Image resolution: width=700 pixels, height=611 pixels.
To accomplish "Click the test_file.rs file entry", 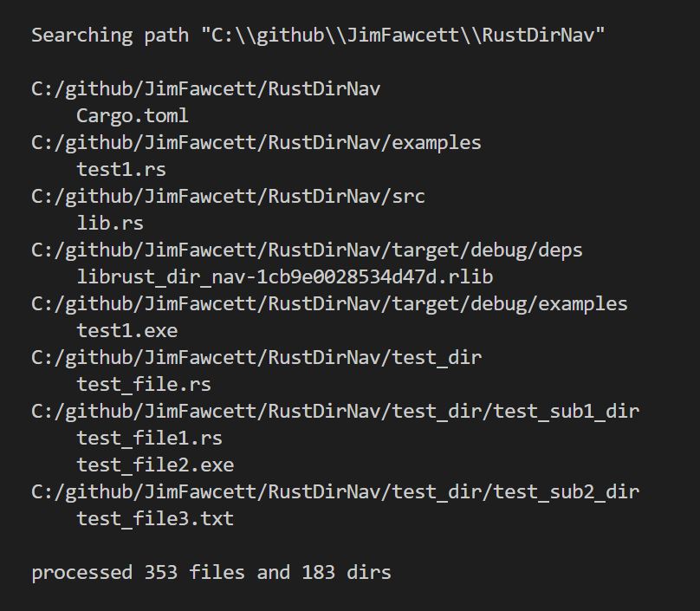I will click(x=144, y=385).
